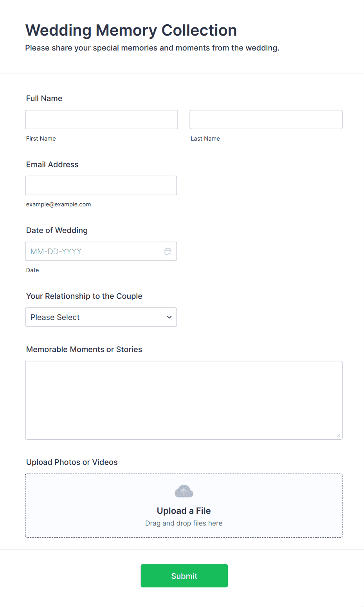Viewport: 364px width, 607px height.
Task: Click the 'Date of Wedding' label
Action: tap(57, 230)
